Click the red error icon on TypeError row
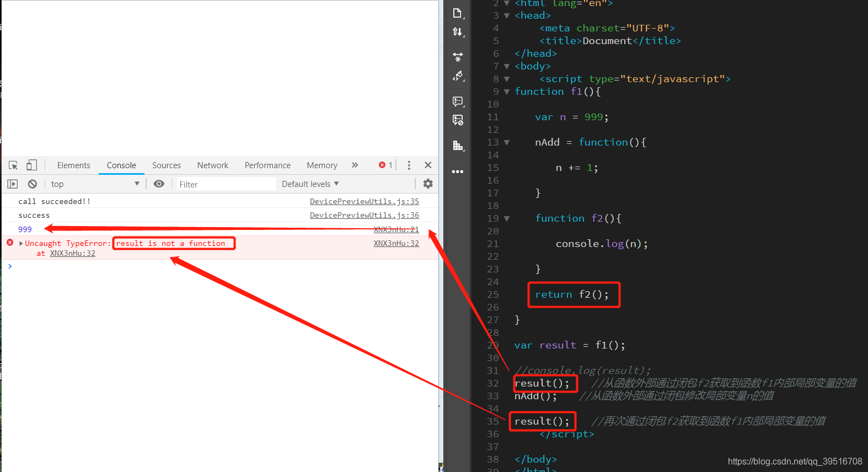The image size is (868, 472). [x=10, y=243]
